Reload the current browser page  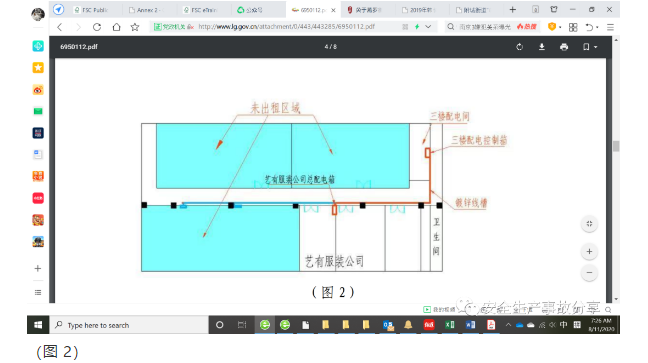(97, 27)
